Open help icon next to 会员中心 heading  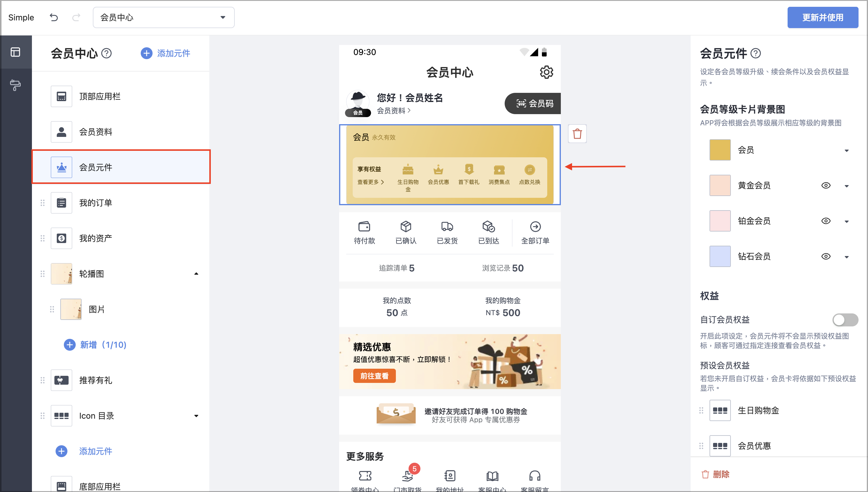106,54
